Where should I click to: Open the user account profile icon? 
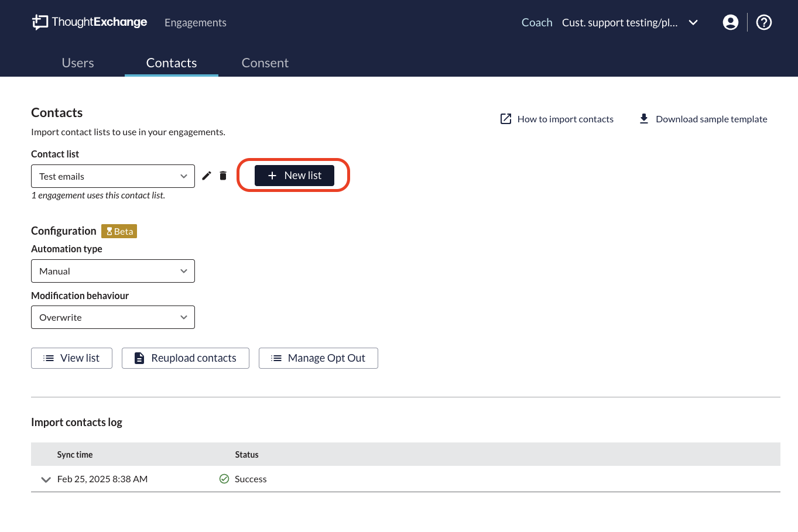[730, 22]
